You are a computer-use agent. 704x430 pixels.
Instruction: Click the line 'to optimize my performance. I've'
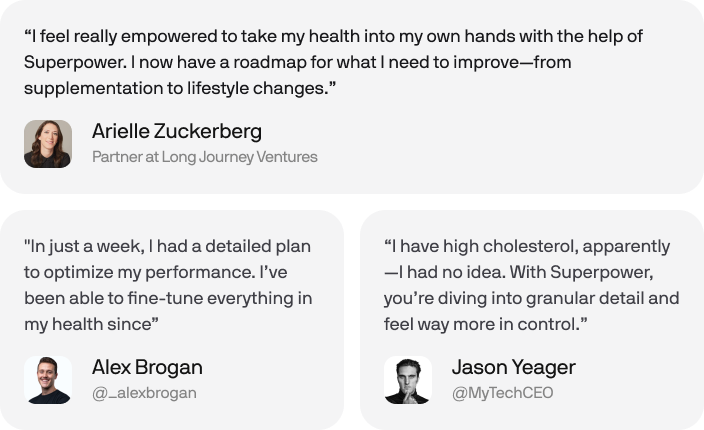pos(155,272)
